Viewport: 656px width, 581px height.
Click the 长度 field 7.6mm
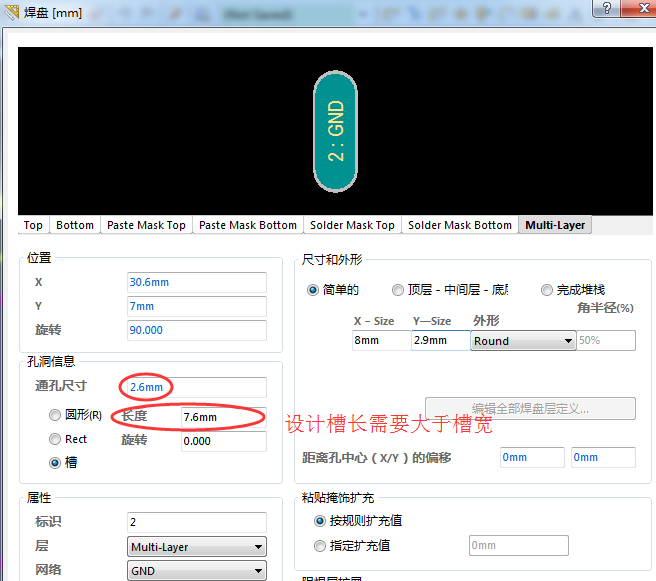click(224, 417)
